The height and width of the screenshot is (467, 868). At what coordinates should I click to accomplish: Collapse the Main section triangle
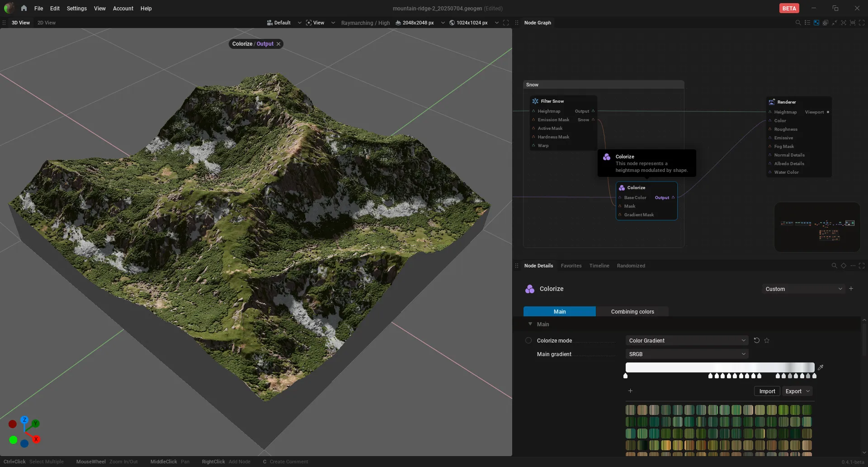530,324
